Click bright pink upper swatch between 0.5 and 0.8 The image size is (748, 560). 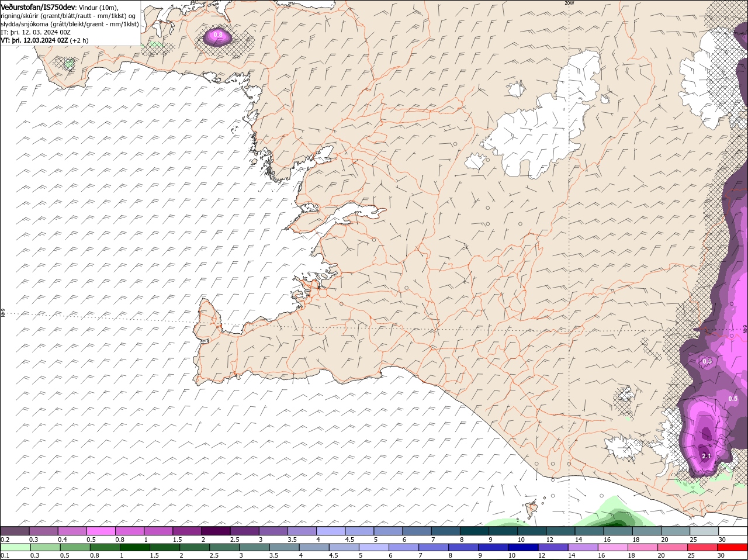[101, 531]
